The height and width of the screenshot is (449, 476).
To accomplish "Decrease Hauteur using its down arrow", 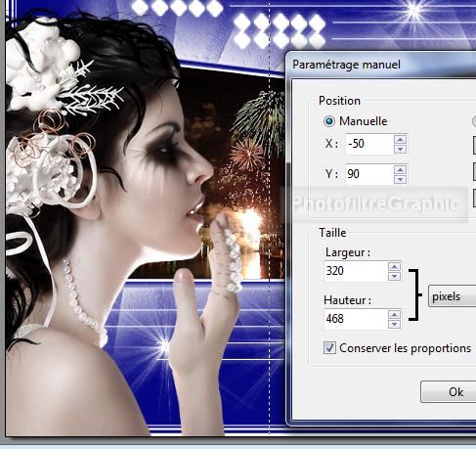I will pos(394,324).
